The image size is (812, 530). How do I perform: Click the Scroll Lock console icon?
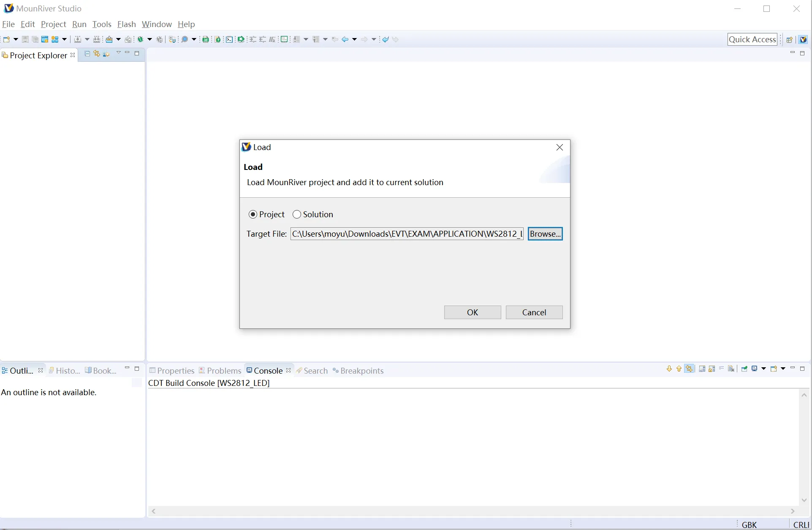point(712,369)
